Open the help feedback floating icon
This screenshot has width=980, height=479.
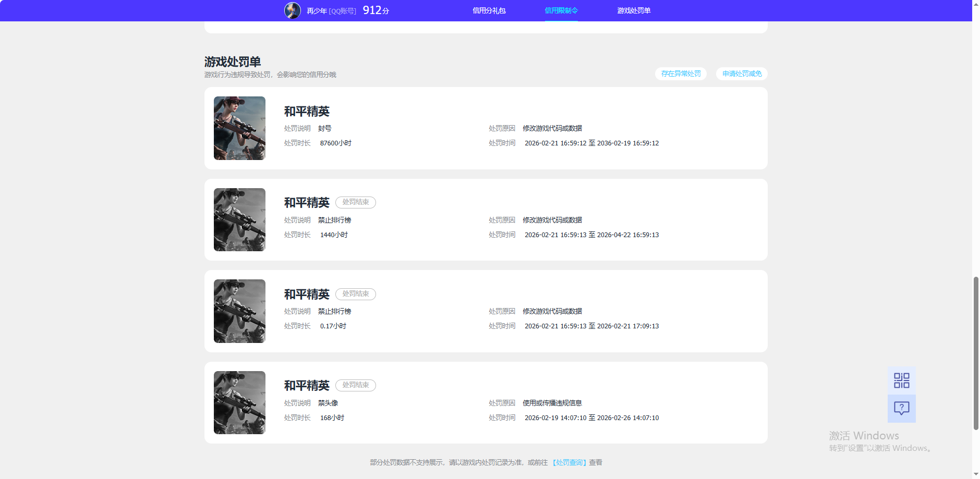point(901,408)
